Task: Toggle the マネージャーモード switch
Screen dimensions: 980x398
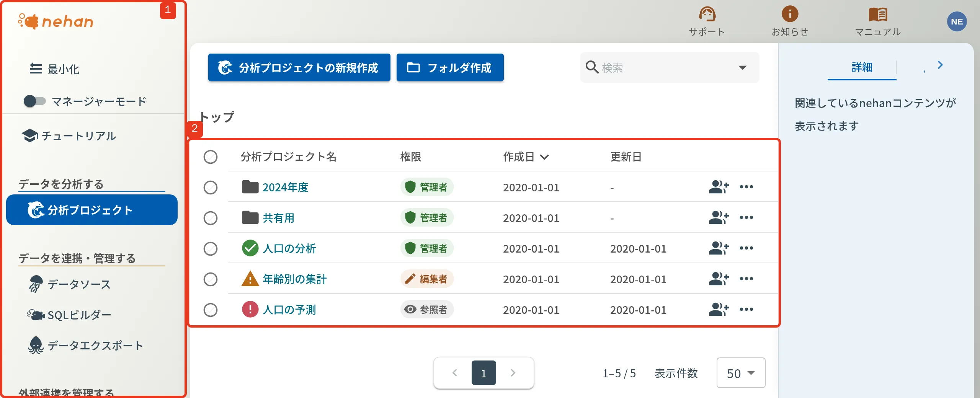Action: tap(34, 101)
